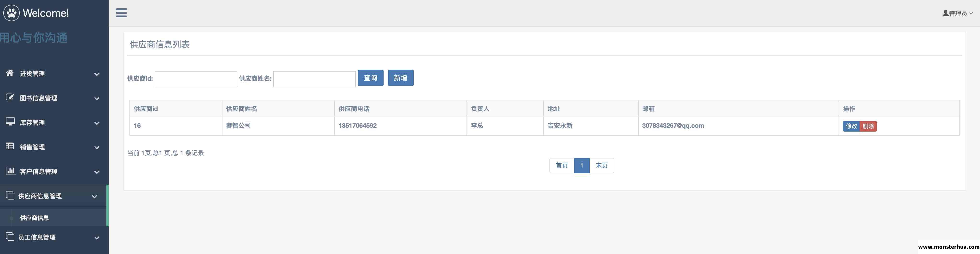
Task: Click the Welcome! title text
Action: (x=46, y=13)
